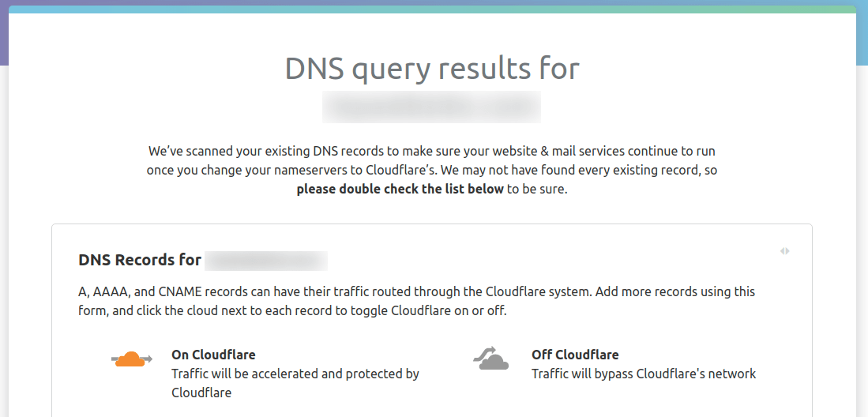
Task: Click the grey Off Cloudflare cloud icon
Action: tap(491, 359)
